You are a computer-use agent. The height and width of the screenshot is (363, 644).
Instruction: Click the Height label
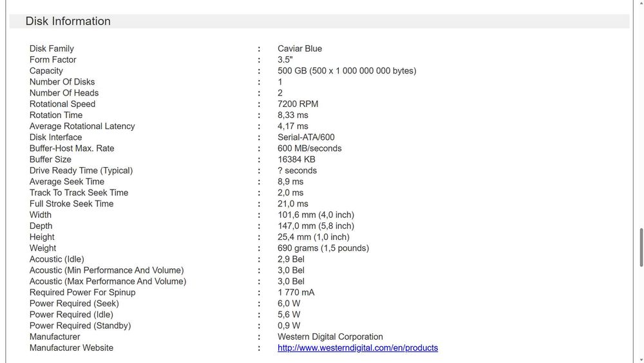point(42,237)
